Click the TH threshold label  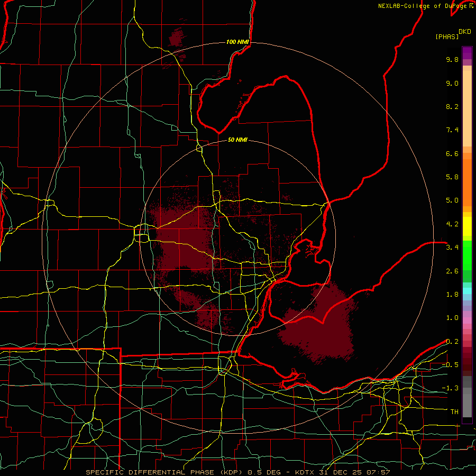[454, 412]
